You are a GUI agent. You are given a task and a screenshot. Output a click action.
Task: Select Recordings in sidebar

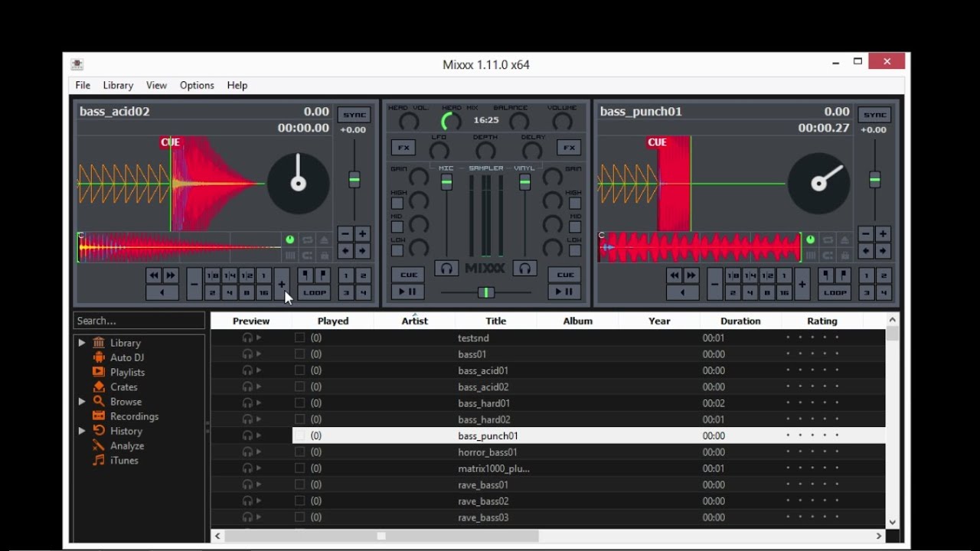134,416
